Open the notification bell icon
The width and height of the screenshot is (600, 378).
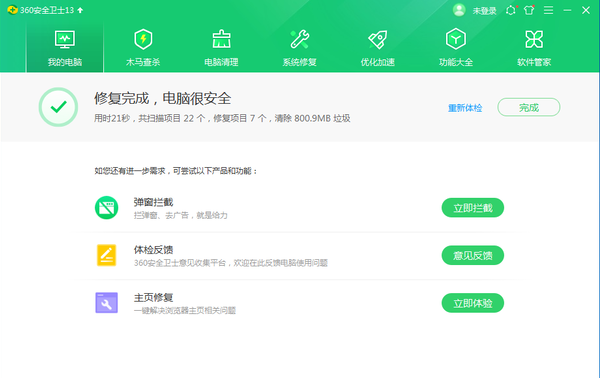(x=511, y=10)
